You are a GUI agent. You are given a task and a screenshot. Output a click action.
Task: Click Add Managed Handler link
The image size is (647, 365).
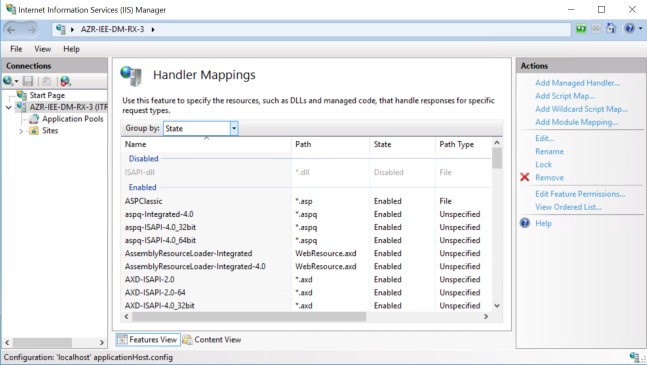(577, 83)
